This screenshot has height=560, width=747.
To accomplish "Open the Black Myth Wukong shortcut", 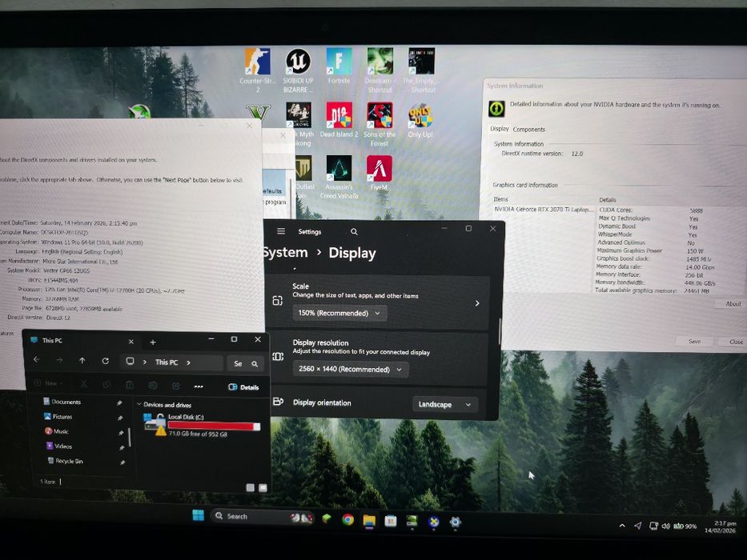I will tap(299, 124).
